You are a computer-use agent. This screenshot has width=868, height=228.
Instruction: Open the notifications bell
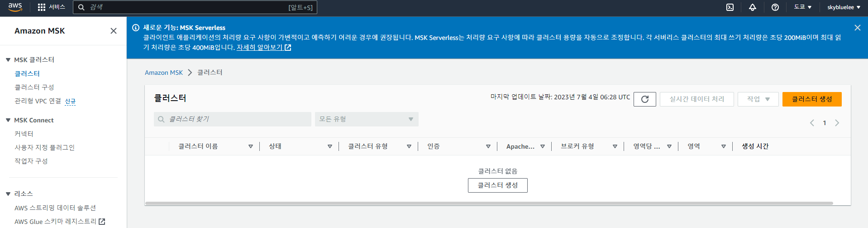pyautogui.click(x=753, y=7)
